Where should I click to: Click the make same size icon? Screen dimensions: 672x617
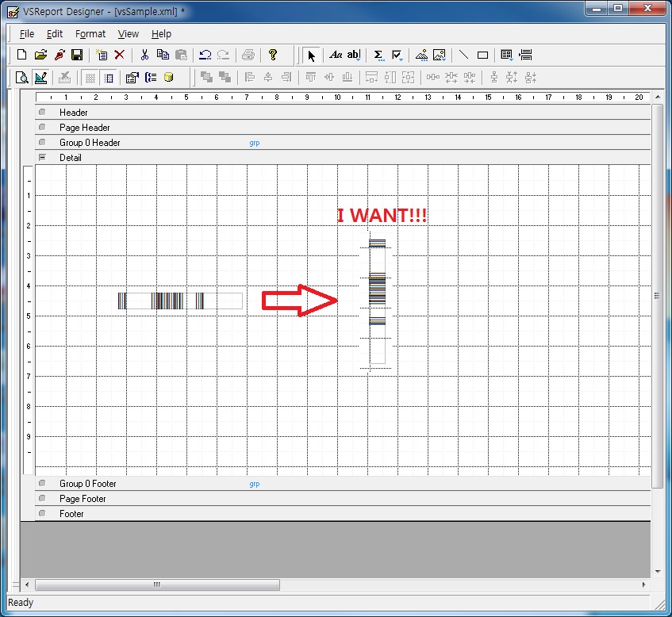[x=409, y=78]
